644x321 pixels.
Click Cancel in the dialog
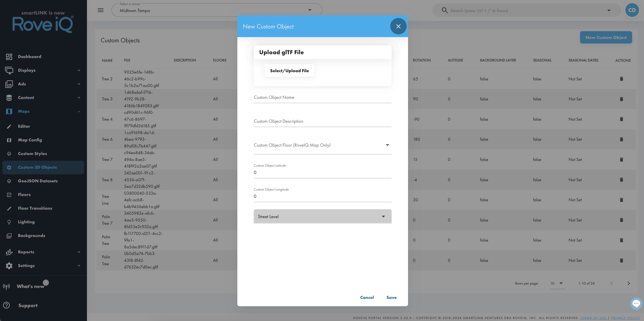click(x=367, y=297)
